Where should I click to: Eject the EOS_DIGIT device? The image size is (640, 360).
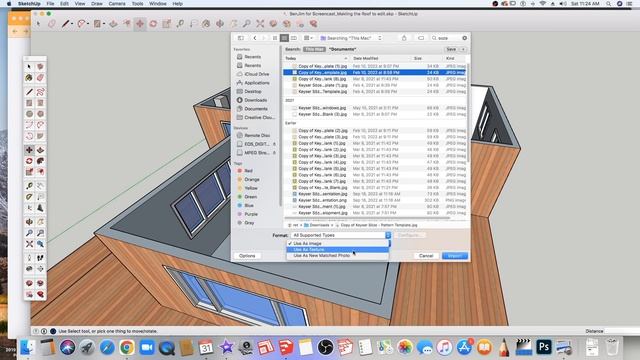click(274, 144)
